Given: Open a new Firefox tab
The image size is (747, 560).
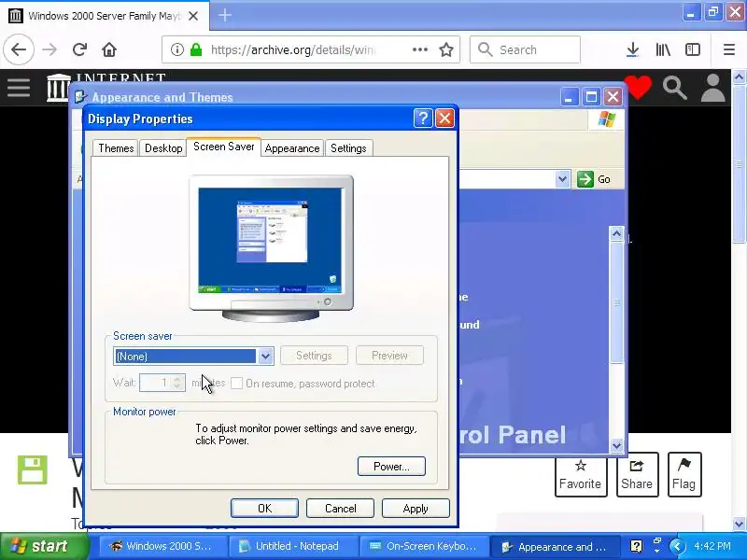Looking at the screenshot, I should click(x=224, y=15).
